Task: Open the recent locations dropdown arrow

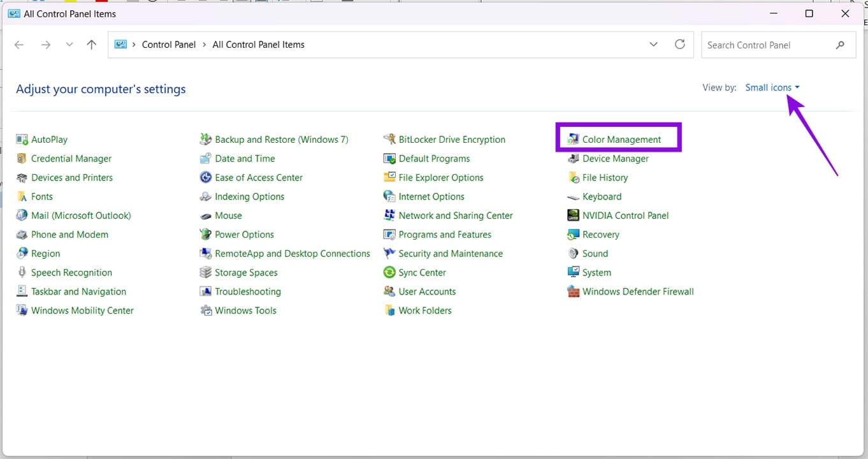Action: tap(69, 45)
